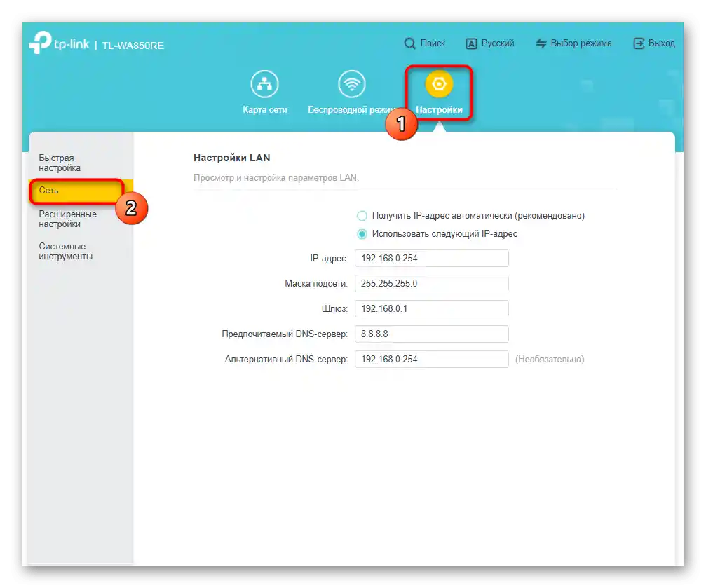This screenshot has height=588, width=706.
Task: Click the logout icon beside Выход
Action: [x=639, y=43]
